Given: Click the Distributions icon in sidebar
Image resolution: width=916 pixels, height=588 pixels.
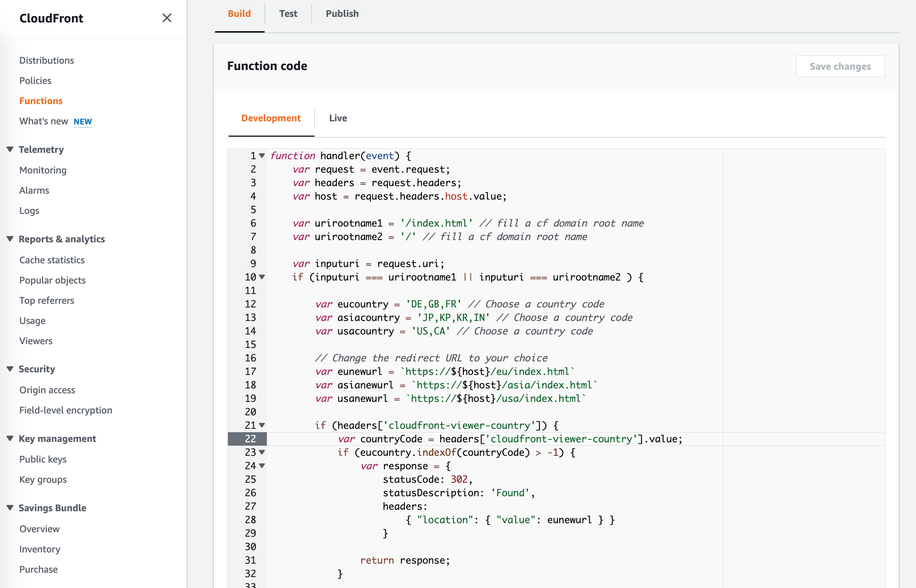Looking at the screenshot, I should point(47,60).
